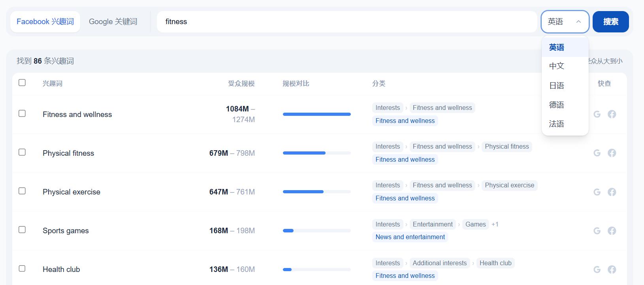This screenshot has width=644, height=285.
Task: Launch Google lookup for Physical exercise
Action: [597, 192]
